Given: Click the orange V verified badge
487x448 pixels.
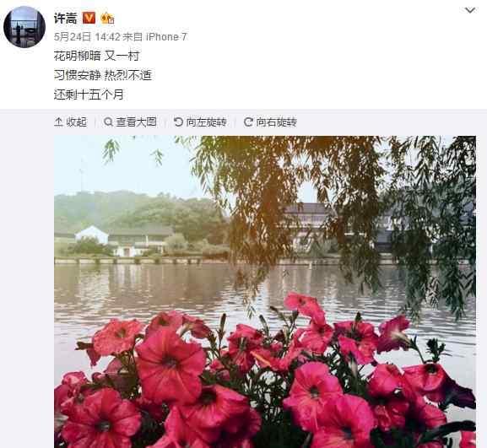Looking at the screenshot, I should click(89, 18).
